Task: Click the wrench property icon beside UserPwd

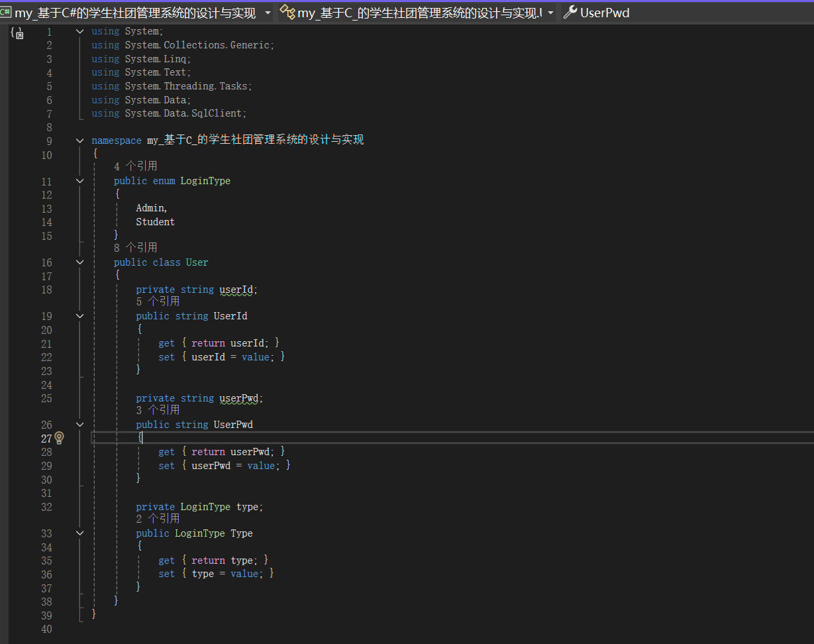Action: pyautogui.click(x=570, y=12)
